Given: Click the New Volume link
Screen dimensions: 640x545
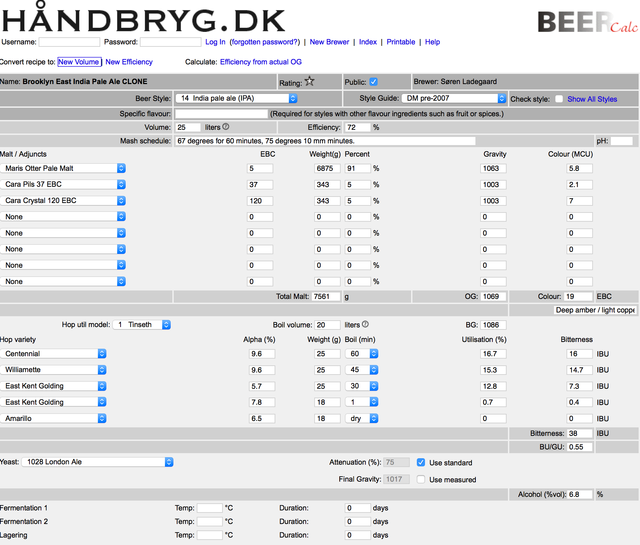Looking at the screenshot, I should [79, 62].
